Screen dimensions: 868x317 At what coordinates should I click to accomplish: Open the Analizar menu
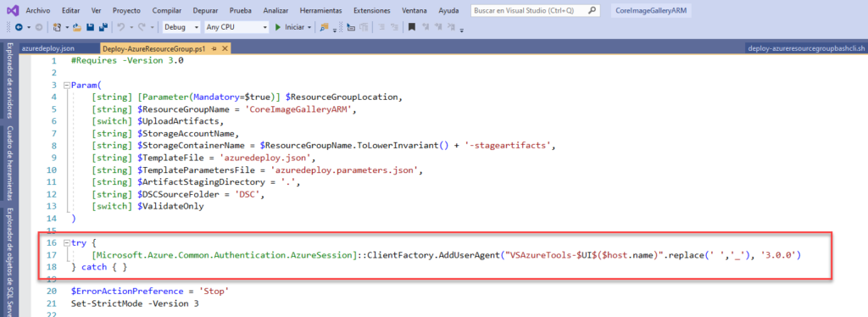tap(276, 10)
